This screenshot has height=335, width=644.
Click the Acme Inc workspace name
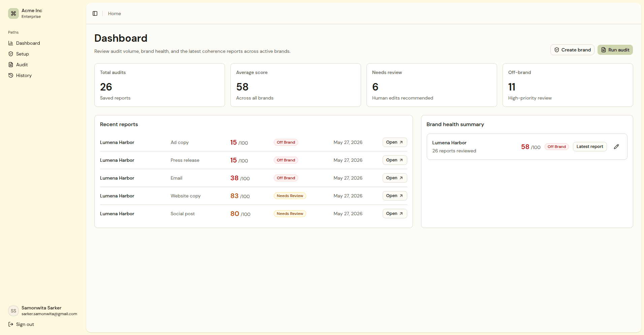tap(32, 10)
